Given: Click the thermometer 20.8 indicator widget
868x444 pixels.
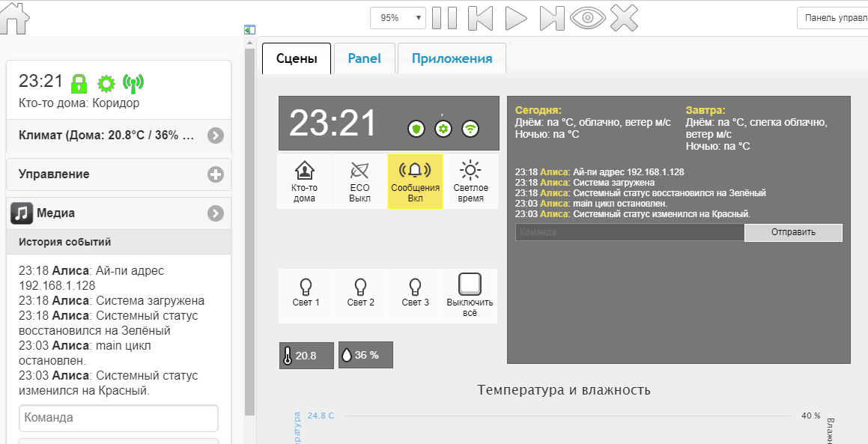Looking at the screenshot, I should coord(306,355).
